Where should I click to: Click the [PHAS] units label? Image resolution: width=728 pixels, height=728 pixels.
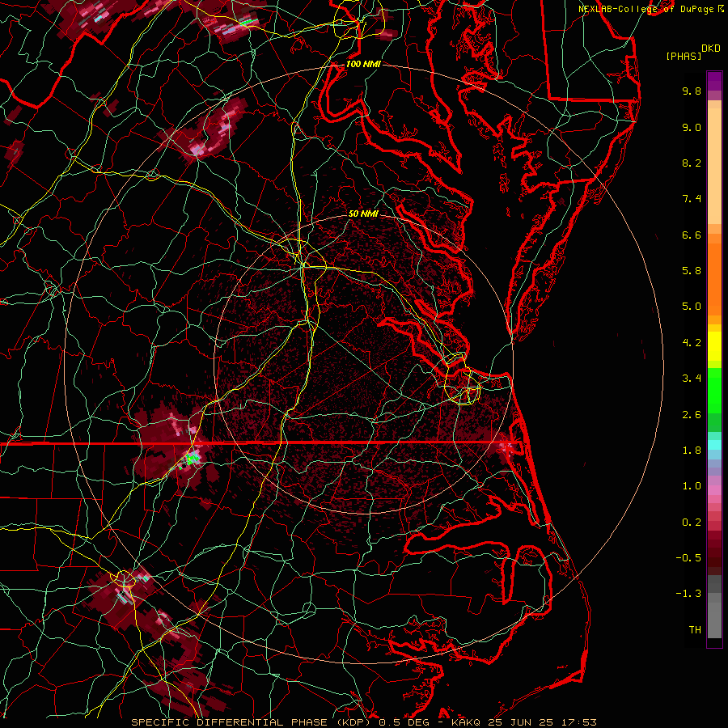[684, 56]
